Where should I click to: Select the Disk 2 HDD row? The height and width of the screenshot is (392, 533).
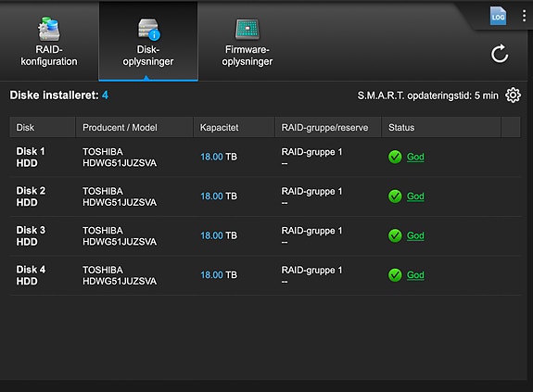click(265, 196)
